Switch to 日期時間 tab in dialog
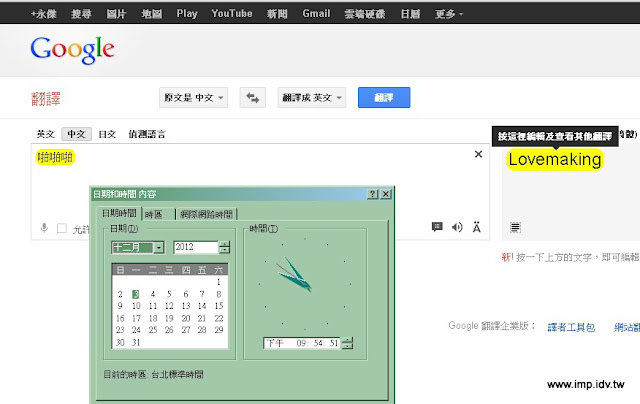Viewport: 640px width, 404px height. pos(119,213)
